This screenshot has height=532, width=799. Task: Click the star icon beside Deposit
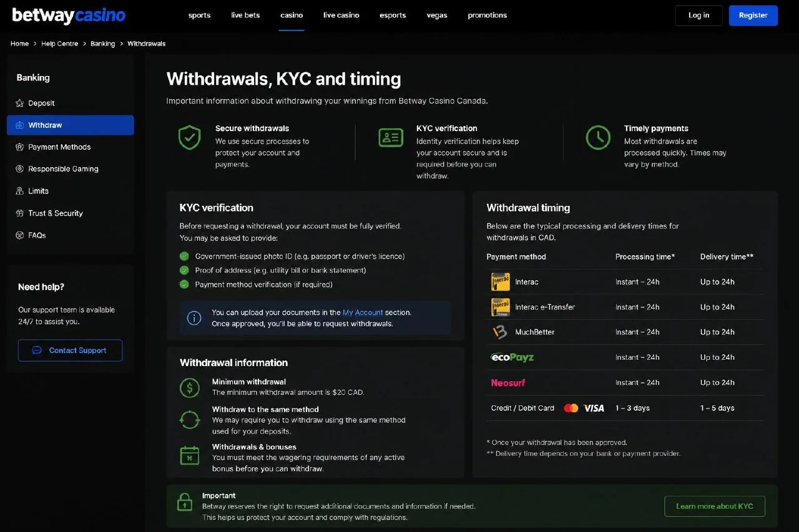20,103
